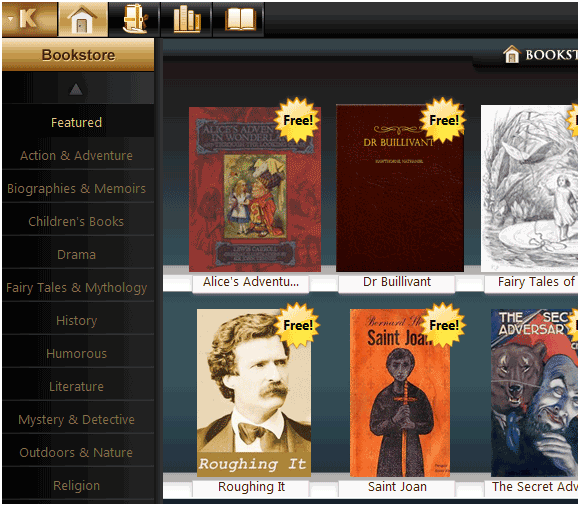Image resolution: width=580 pixels, height=506 pixels.
Task: Click the Free! badge on Roughing It
Action: point(297,325)
